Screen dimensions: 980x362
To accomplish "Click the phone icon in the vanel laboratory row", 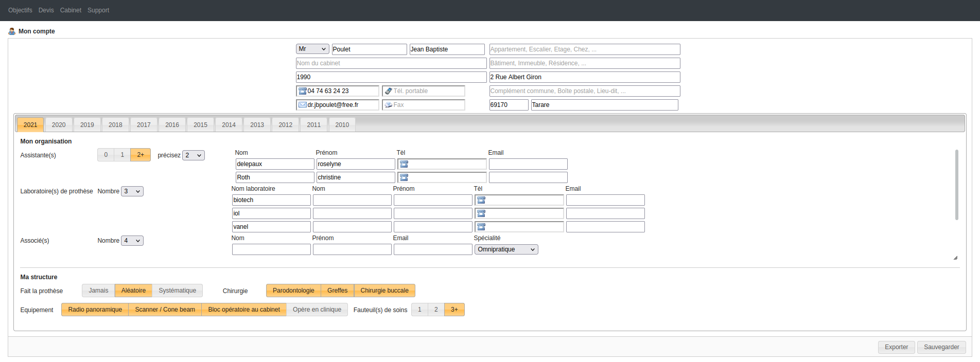I will [x=481, y=227].
